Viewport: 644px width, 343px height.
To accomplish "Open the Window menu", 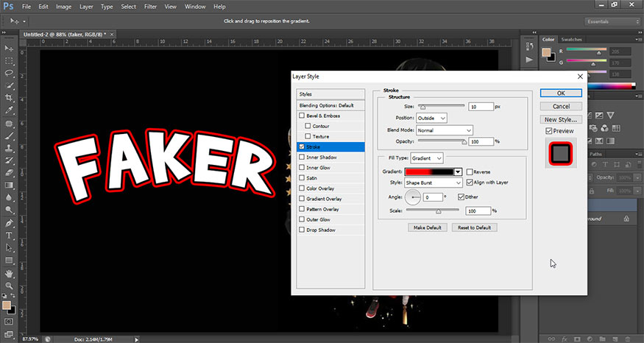I will coord(195,7).
